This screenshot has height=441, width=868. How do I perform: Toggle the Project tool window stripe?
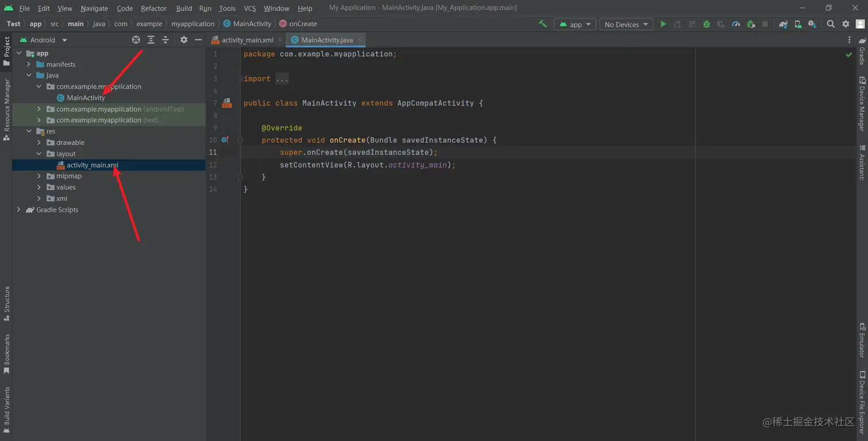6,52
